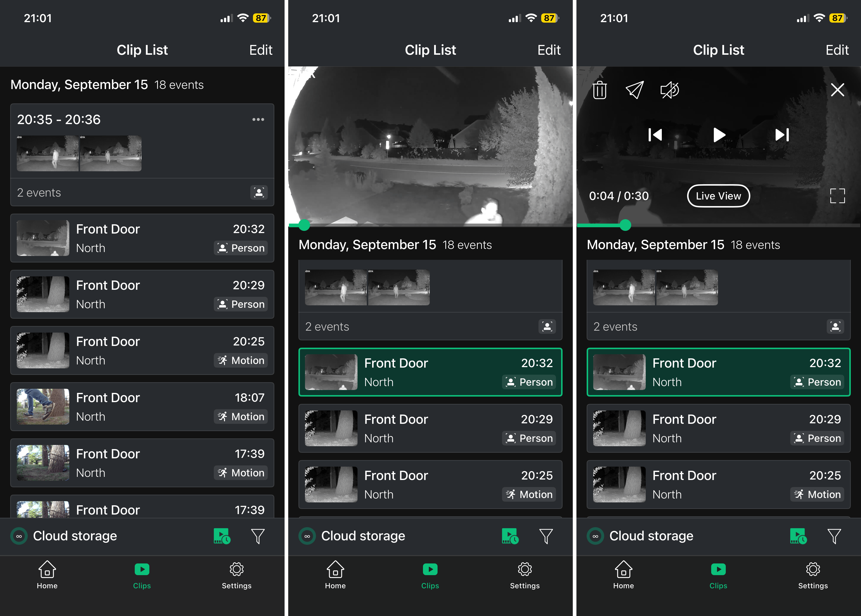The image size is (861, 616).
Task: Tap the clip schedule icon beside Cloud storage, middle screen
Action: [x=510, y=536]
